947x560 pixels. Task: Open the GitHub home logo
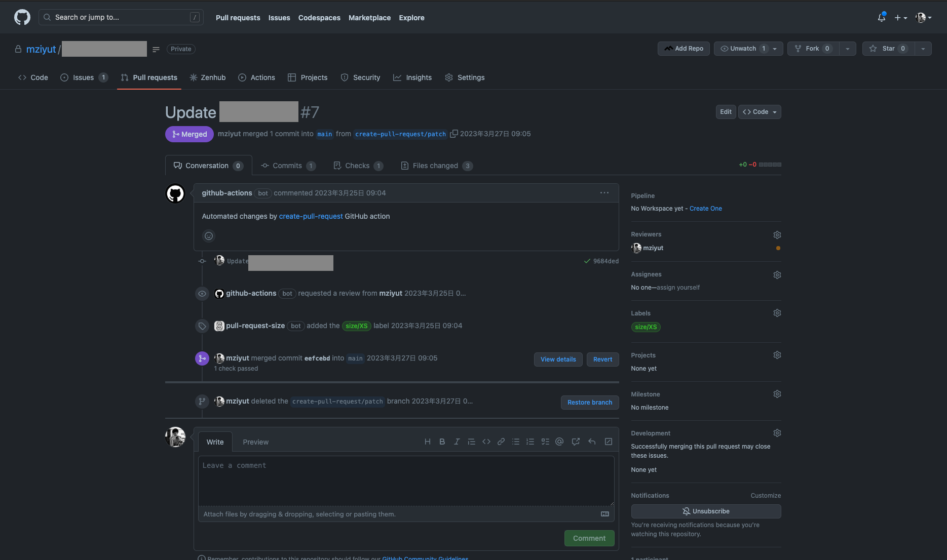[22, 17]
